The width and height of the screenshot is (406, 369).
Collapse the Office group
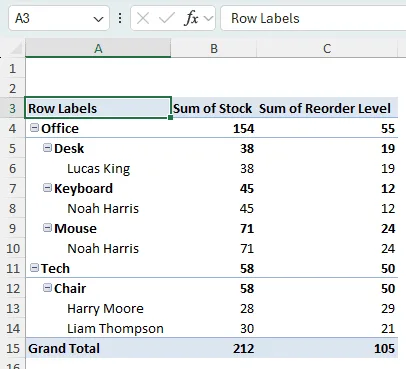(x=34, y=128)
